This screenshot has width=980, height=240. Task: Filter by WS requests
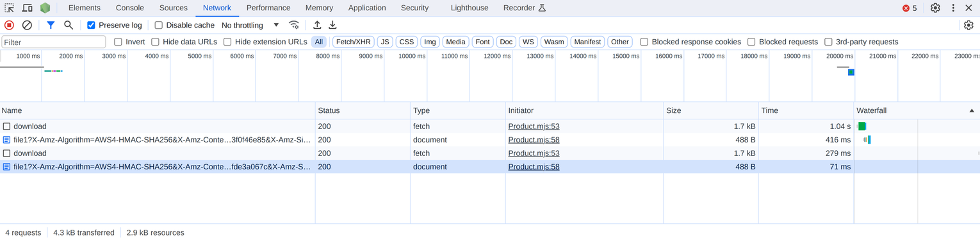[528, 42]
